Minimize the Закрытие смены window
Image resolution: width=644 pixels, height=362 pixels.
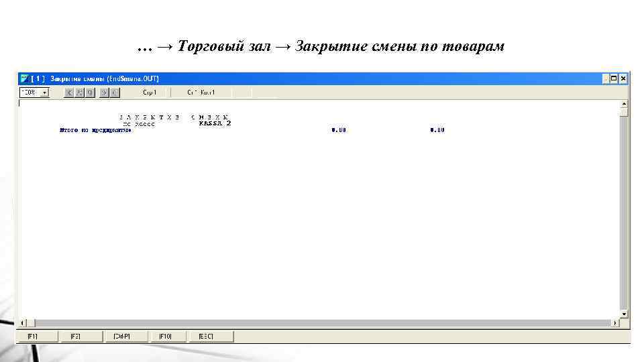pos(605,78)
